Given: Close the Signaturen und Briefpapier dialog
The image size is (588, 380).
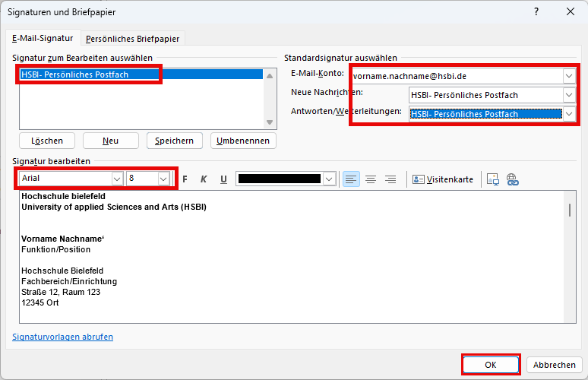Looking at the screenshot, I should coord(571,11).
